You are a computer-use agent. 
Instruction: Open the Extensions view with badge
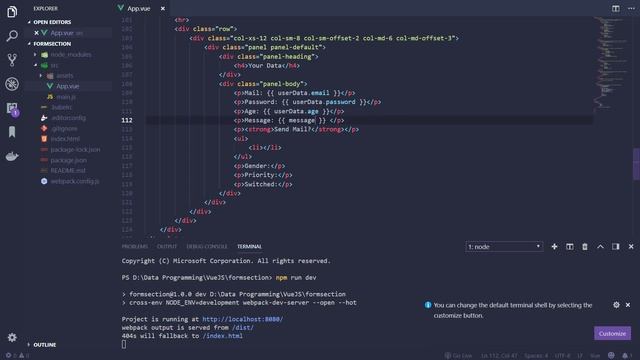click(x=12, y=109)
